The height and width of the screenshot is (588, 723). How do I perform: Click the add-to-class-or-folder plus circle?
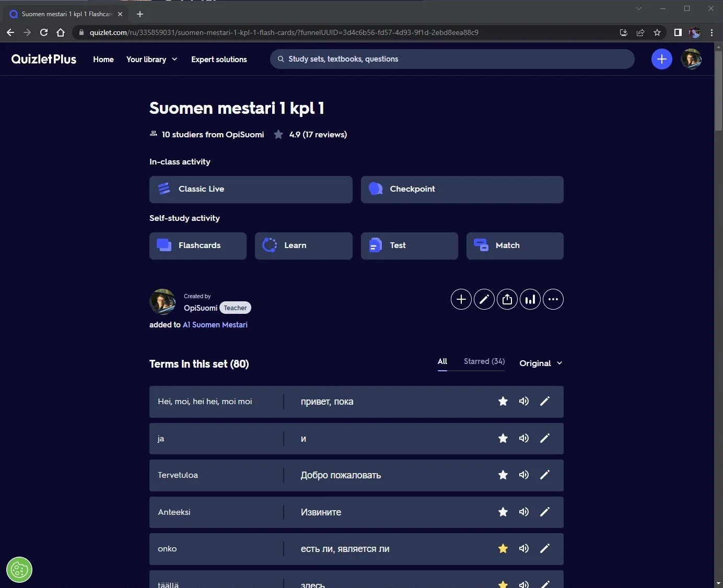coord(461,299)
